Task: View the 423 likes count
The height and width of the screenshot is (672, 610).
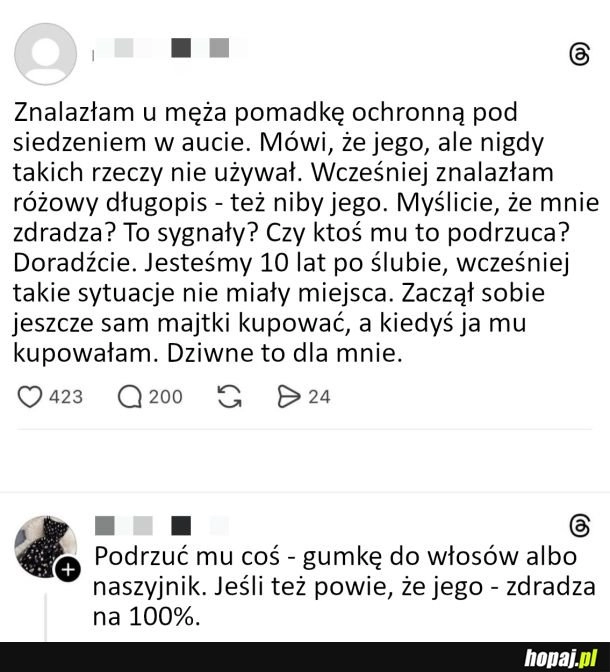Action: (x=66, y=397)
